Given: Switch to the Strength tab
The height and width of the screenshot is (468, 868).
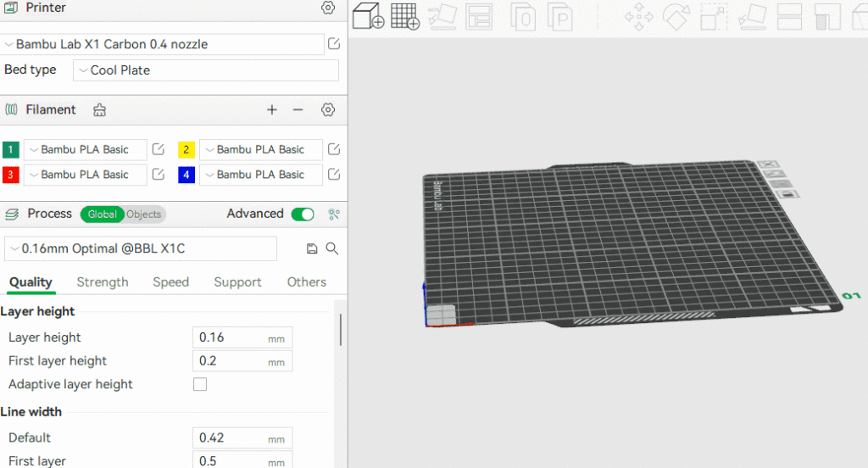Looking at the screenshot, I should point(103,282).
